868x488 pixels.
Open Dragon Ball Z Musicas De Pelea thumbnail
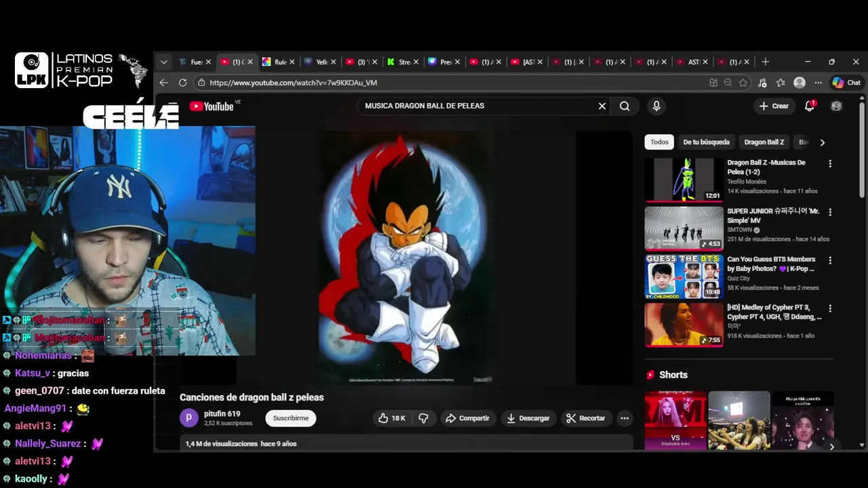pyautogui.click(x=684, y=180)
